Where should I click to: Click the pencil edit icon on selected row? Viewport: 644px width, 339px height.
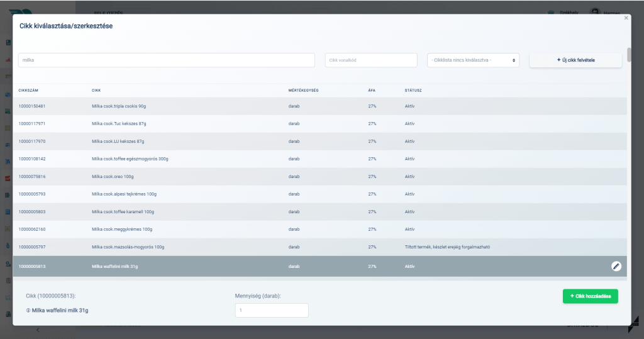pyautogui.click(x=616, y=266)
